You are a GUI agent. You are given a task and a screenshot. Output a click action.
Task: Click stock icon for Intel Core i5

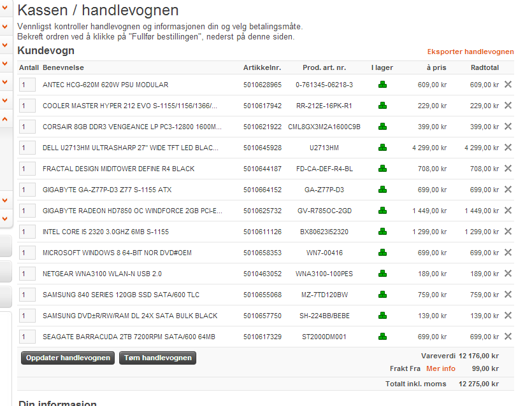[382, 232]
